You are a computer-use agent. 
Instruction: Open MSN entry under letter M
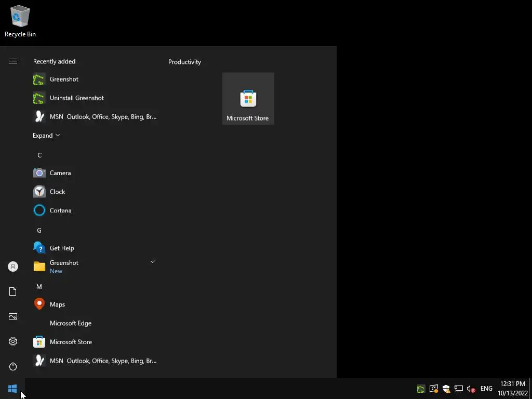(x=95, y=361)
